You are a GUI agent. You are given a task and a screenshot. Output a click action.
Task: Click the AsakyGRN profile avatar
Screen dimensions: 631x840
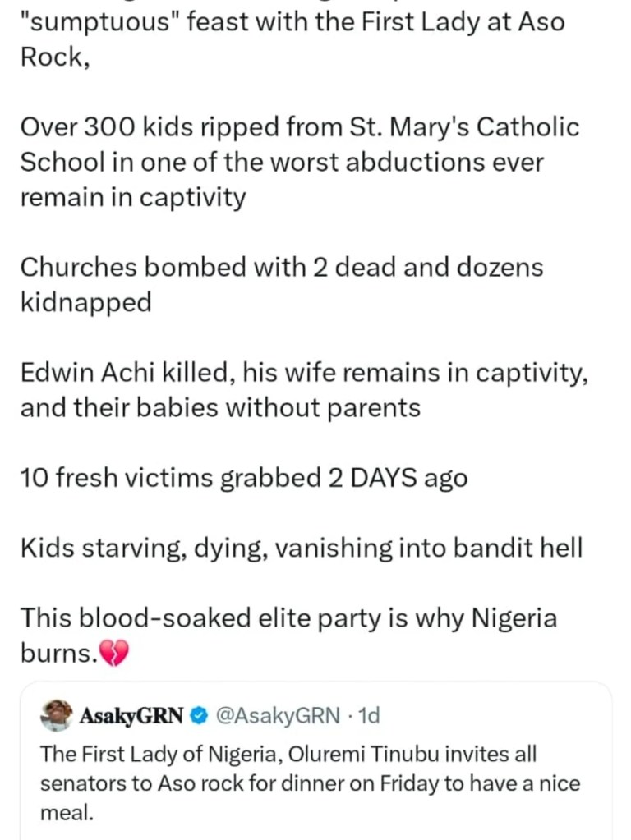[57, 715]
